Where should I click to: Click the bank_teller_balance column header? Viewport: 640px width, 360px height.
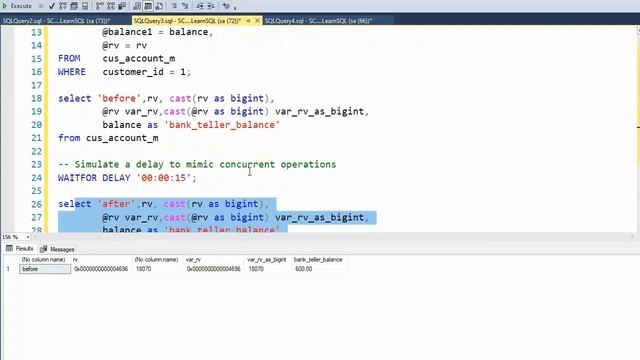(x=319, y=260)
